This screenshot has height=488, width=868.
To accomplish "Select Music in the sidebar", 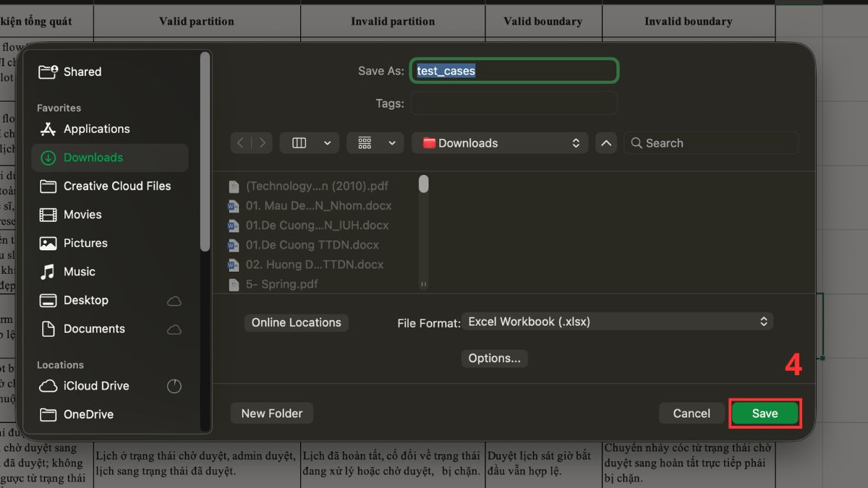I will (110, 272).
